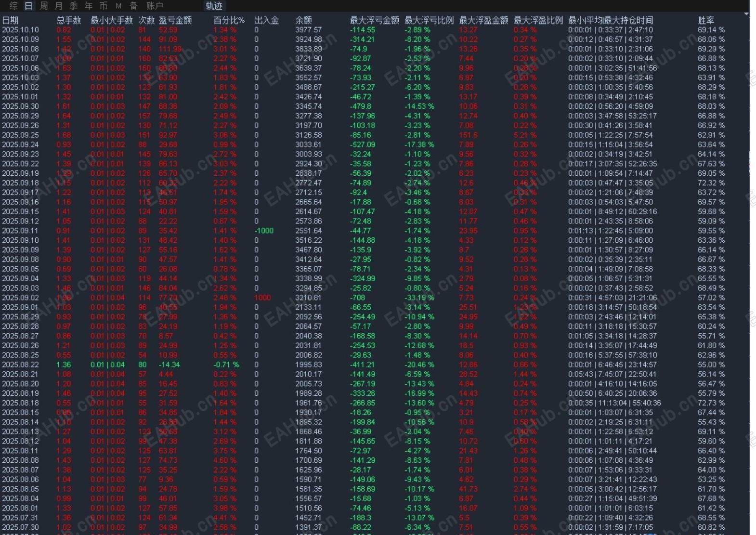
Task: Select the balance value 2551.64
Action: click(309, 231)
